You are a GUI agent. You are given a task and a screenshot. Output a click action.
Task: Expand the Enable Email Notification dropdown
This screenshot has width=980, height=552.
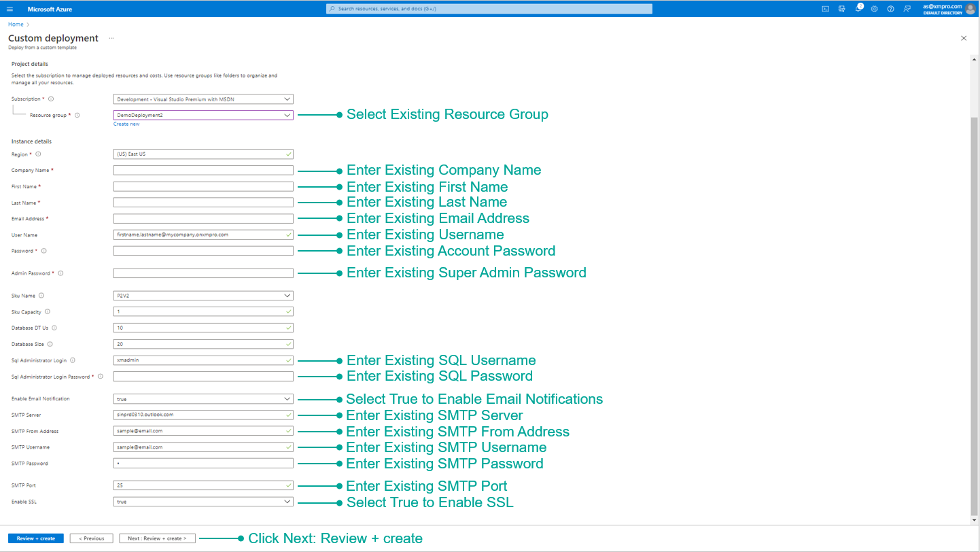203,399
